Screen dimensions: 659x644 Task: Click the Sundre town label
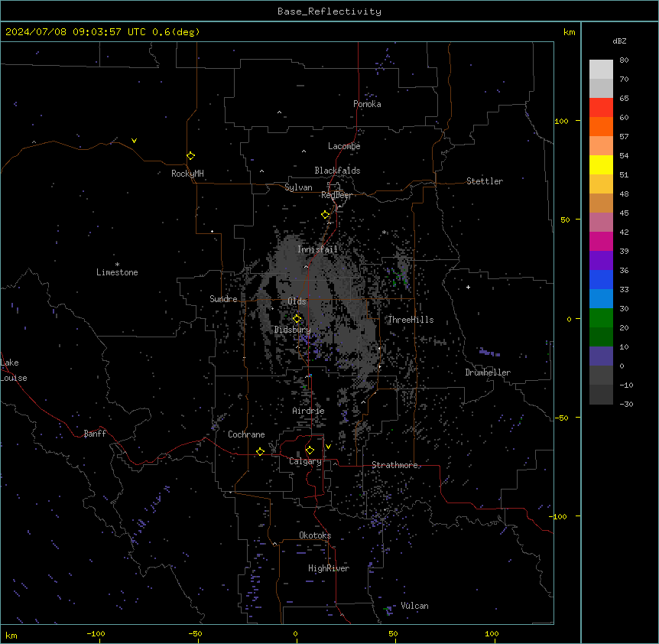click(223, 299)
